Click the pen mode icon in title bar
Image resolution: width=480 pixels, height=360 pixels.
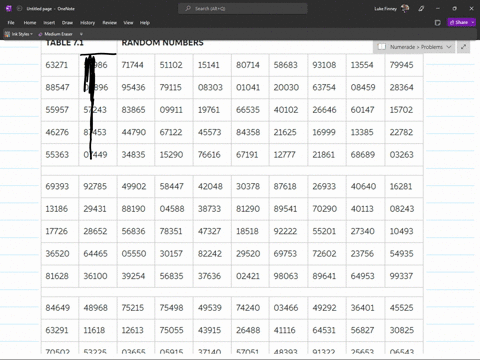click(421, 9)
